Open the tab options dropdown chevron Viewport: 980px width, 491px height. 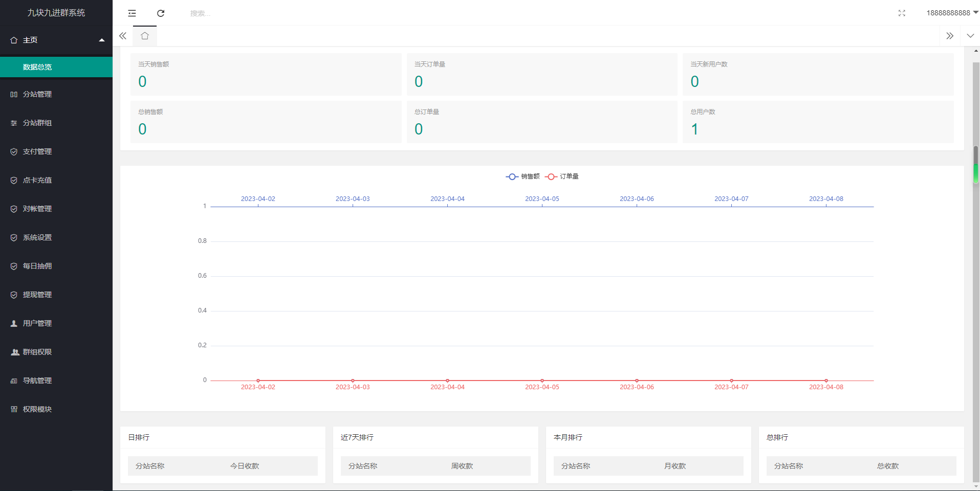(x=970, y=36)
